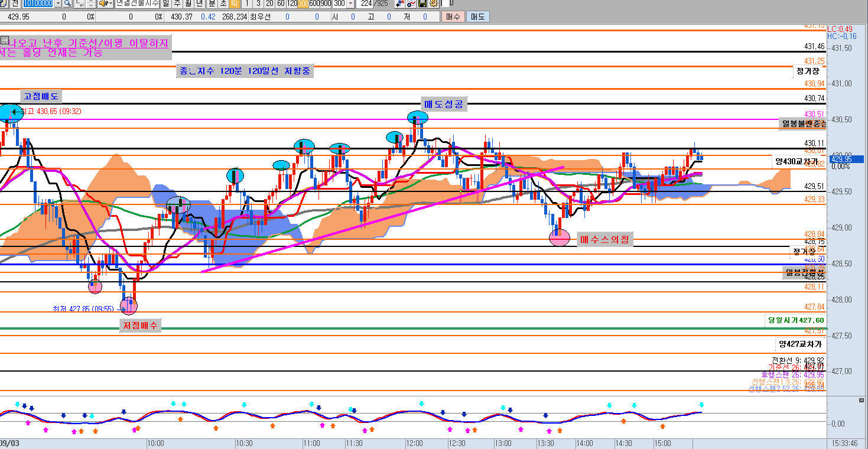Image resolution: width=868 pixels, height=449 pixels.
Task: Click the small grid icon at chart top-left
Action: pyautogui.click(x=5, y=41)
